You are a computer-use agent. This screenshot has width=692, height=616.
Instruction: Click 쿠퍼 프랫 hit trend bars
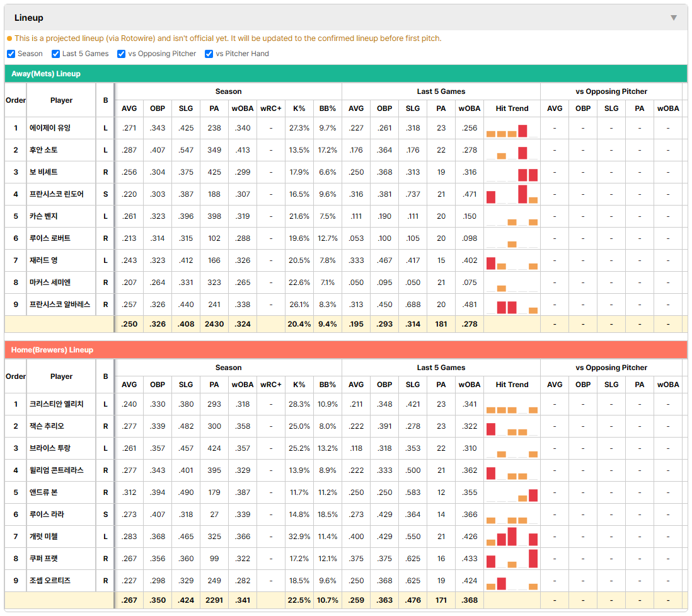click(x=512, y=559)
